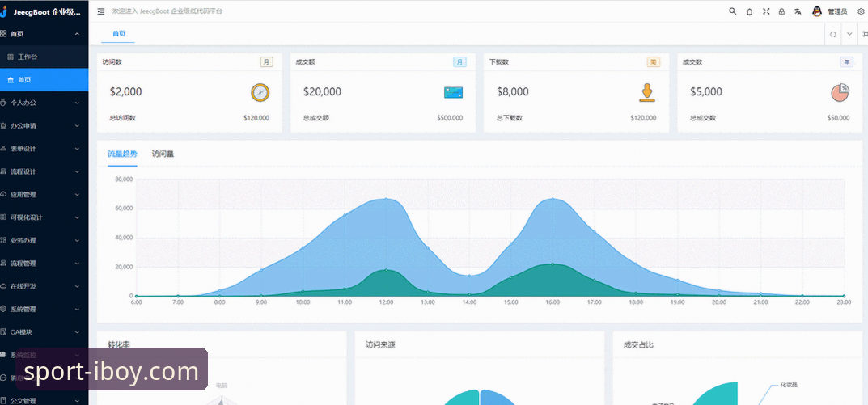Switch to the 访问量 chart tab
This screenshot has height=405, width=868.
click(x=163, y=154)
